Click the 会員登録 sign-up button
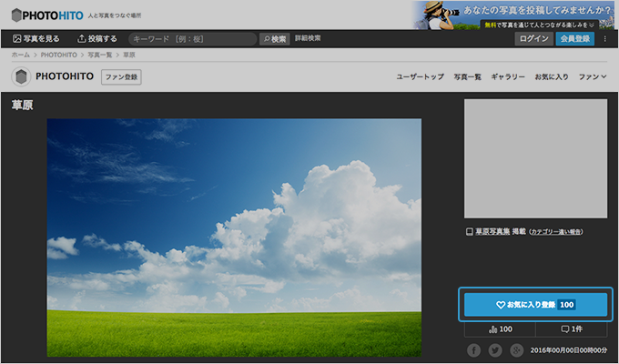Viewport: 619px width, 364px height. click(574, 39)
